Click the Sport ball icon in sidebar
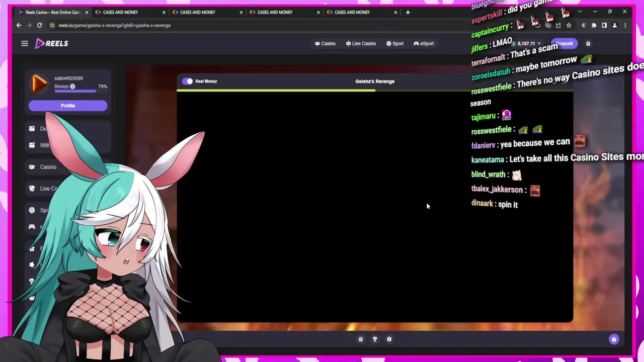Viewport: 644px width, 362px height. (x=32, y=210)
